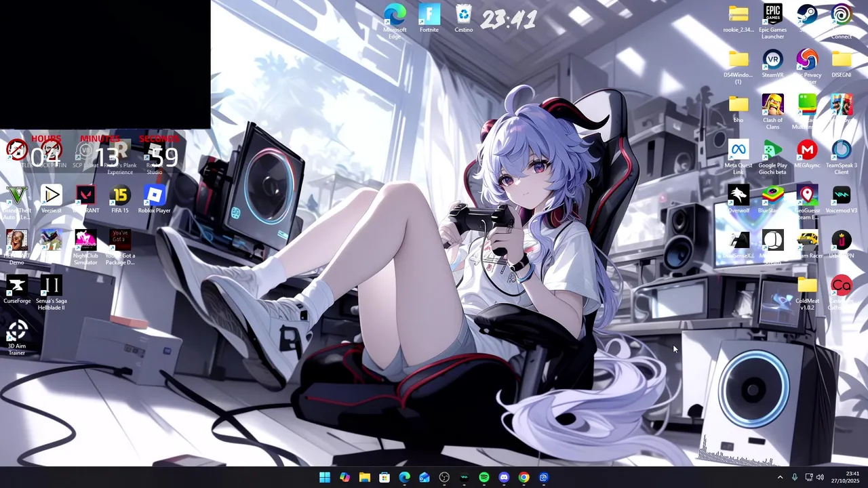Image resolution: width=868 pixels, height=488 pixels.
Task: Open the Veezie.st shortcut
Action: [52, 200]
